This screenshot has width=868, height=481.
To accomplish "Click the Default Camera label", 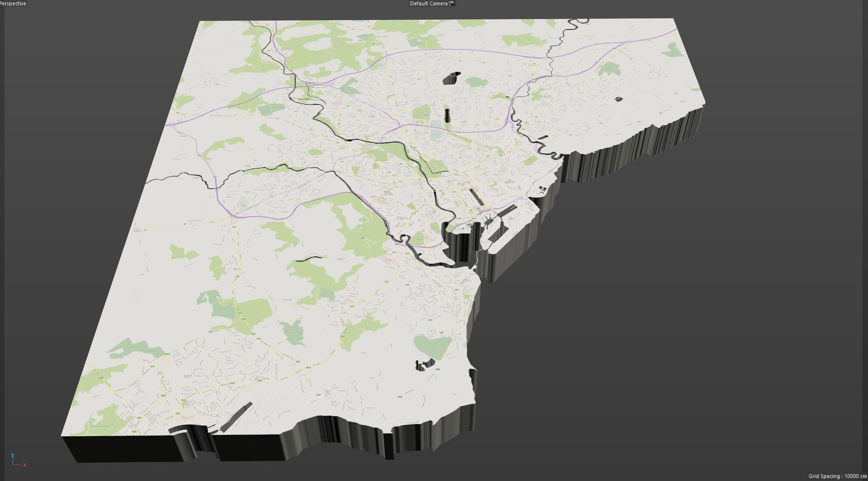I will pos(429,3).
